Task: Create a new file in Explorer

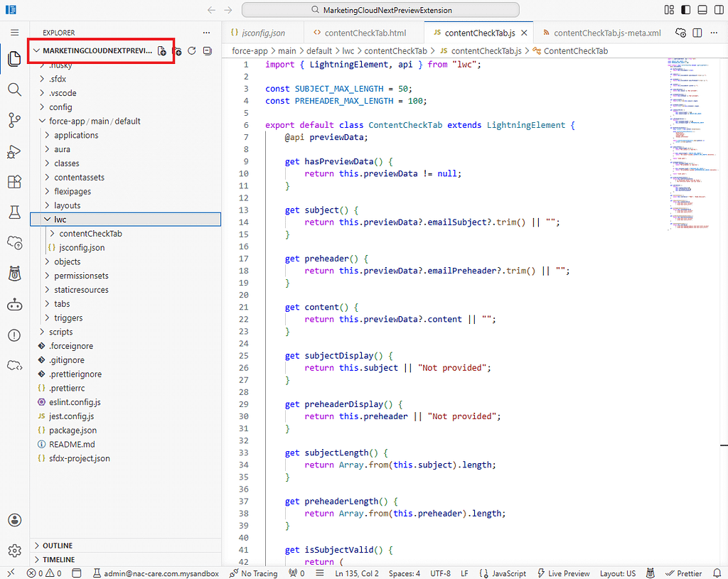Action: pos(161,50)
